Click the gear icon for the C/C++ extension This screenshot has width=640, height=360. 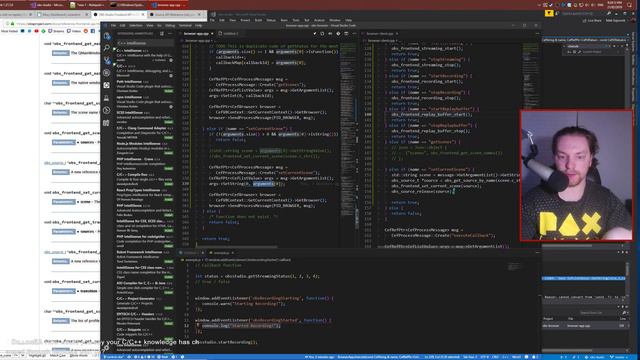[x=171, y=76]
